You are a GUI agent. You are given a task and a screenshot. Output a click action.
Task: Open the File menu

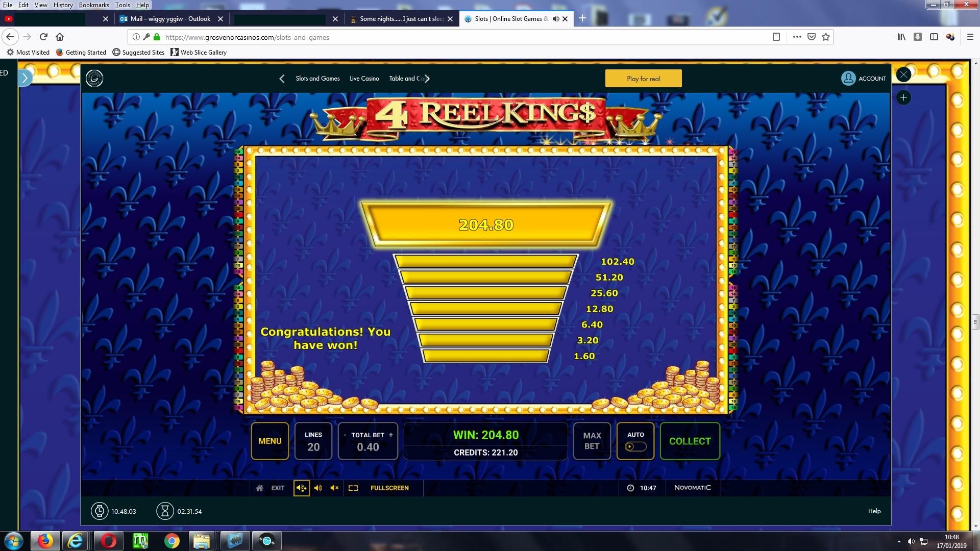(8, 5)
